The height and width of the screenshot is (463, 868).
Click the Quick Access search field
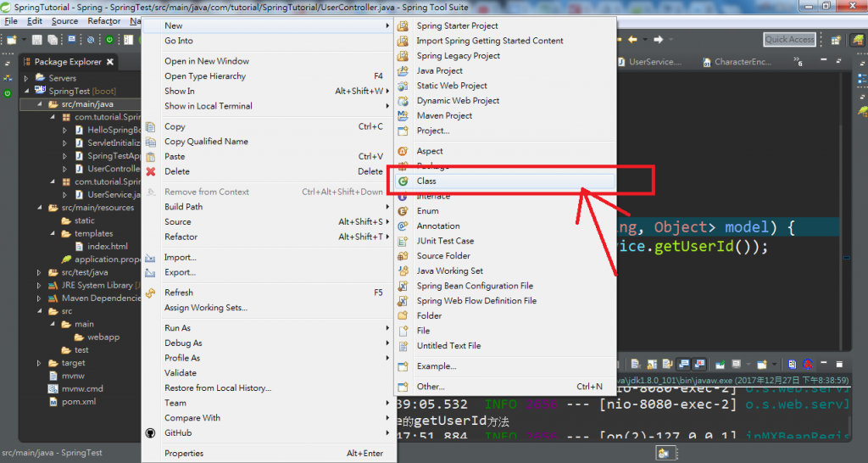pyautogui.click(x=790, y=39)
